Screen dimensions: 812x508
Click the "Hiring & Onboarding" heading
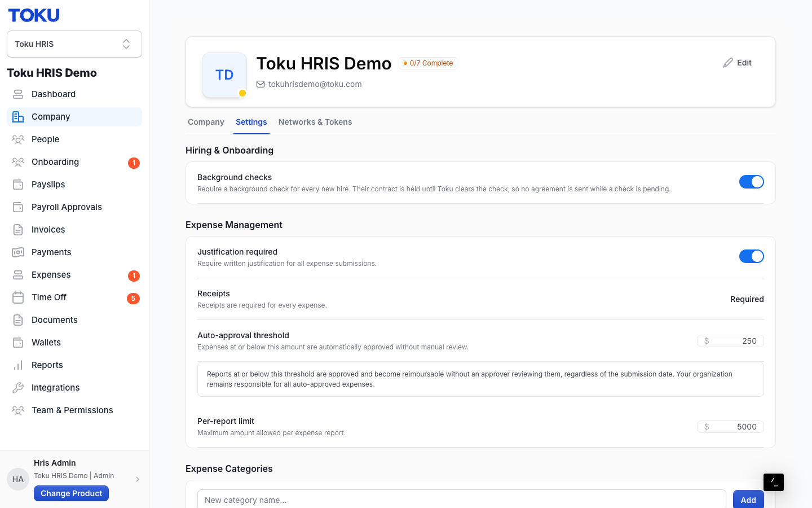coord(230,150)
